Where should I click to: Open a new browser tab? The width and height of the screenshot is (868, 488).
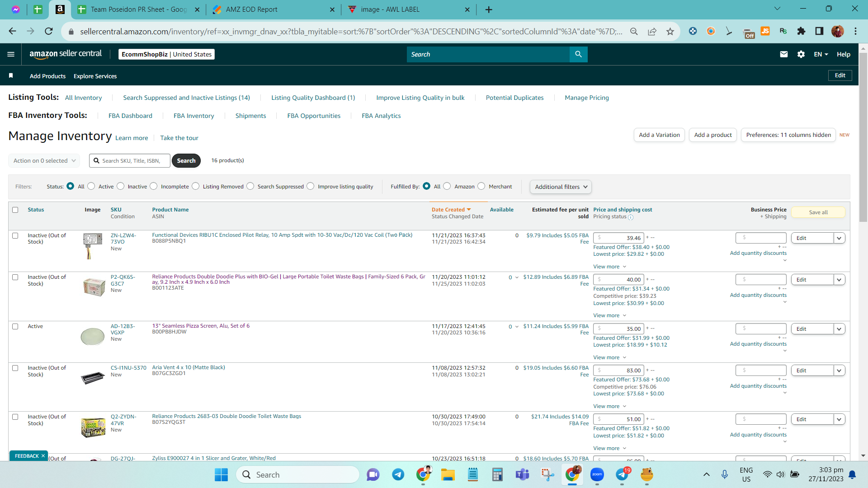click(x=489, y=9)
